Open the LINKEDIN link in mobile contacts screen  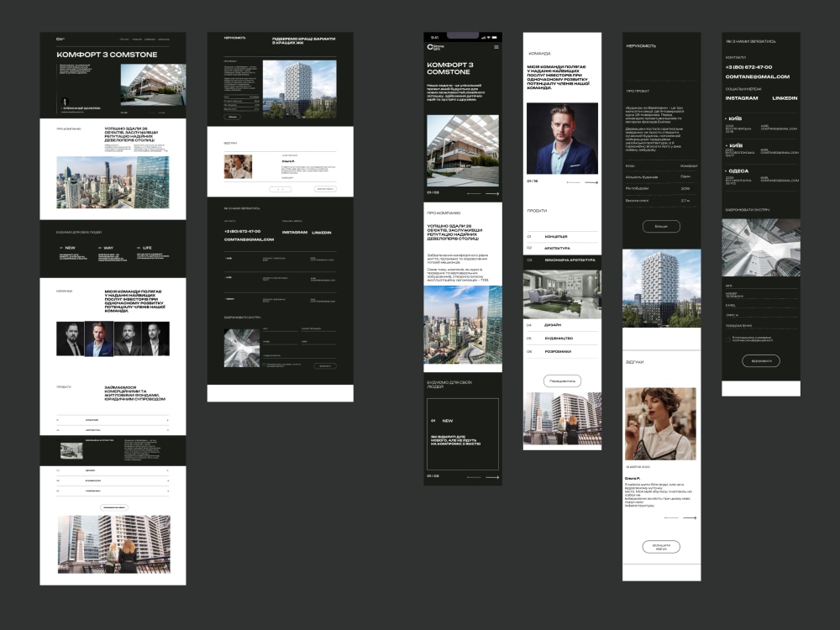pos(785,98)
